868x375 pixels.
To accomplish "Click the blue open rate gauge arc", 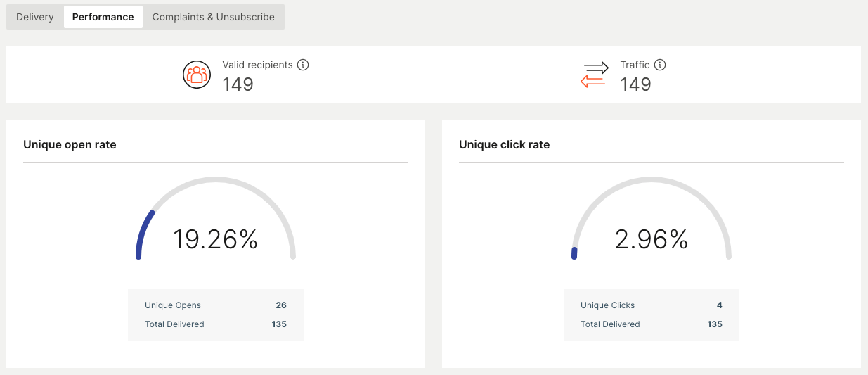I will (143, 232).
